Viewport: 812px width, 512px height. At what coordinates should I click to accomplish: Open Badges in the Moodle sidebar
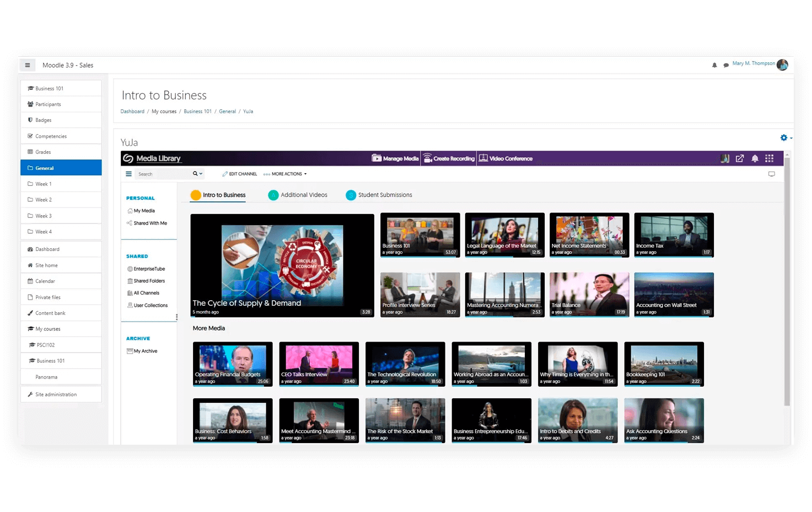pyautogui.click(x=61, y=120)
